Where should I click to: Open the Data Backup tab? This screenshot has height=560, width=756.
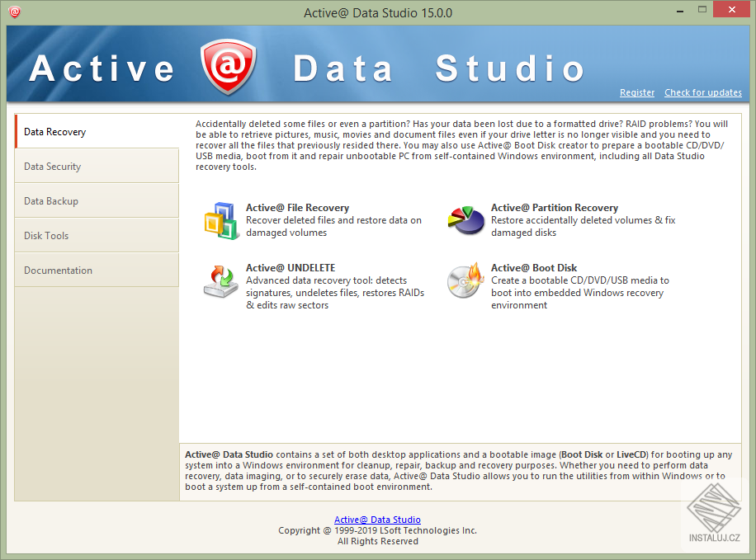[97, 201]
